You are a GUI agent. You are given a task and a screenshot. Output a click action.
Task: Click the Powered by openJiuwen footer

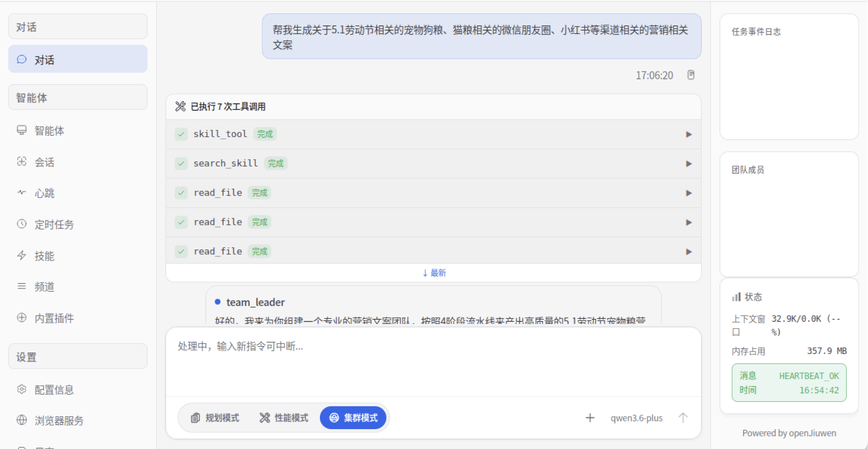click(x=789, y=433)
